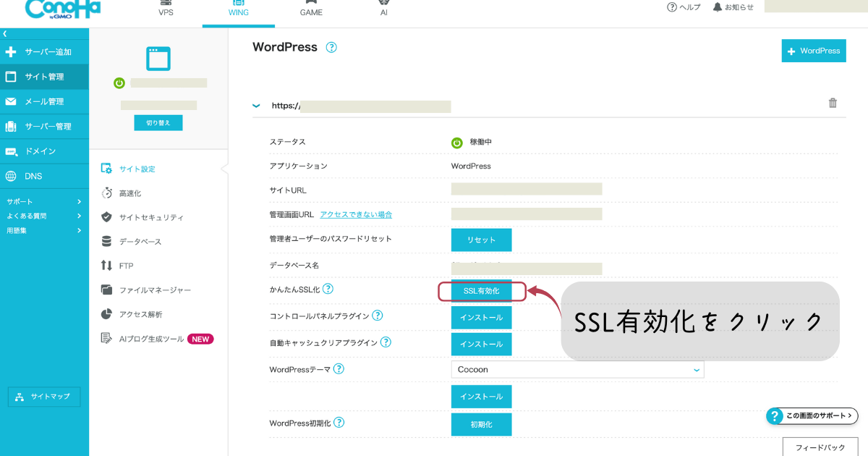The width and height of the screenshot is (868, 456).
Task: Click help icon beside かんたんSSL化
Action: (328, 289)
